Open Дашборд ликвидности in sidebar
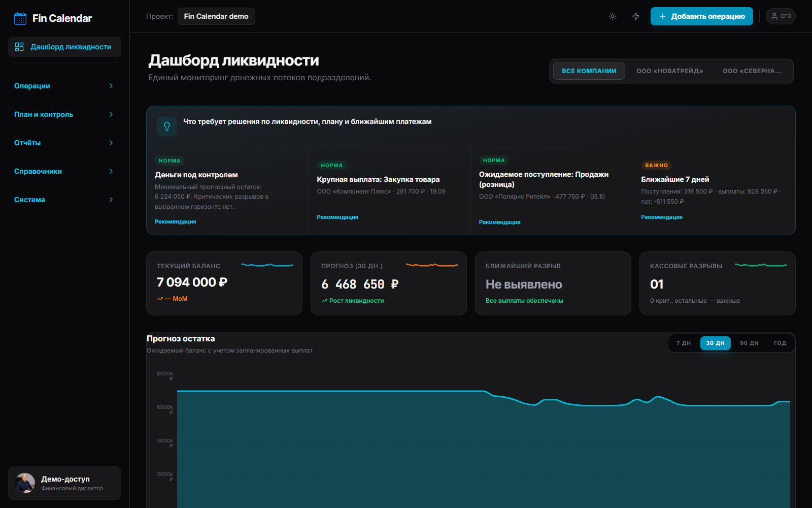This screenshot has height=508, width=812. point(64,47)
